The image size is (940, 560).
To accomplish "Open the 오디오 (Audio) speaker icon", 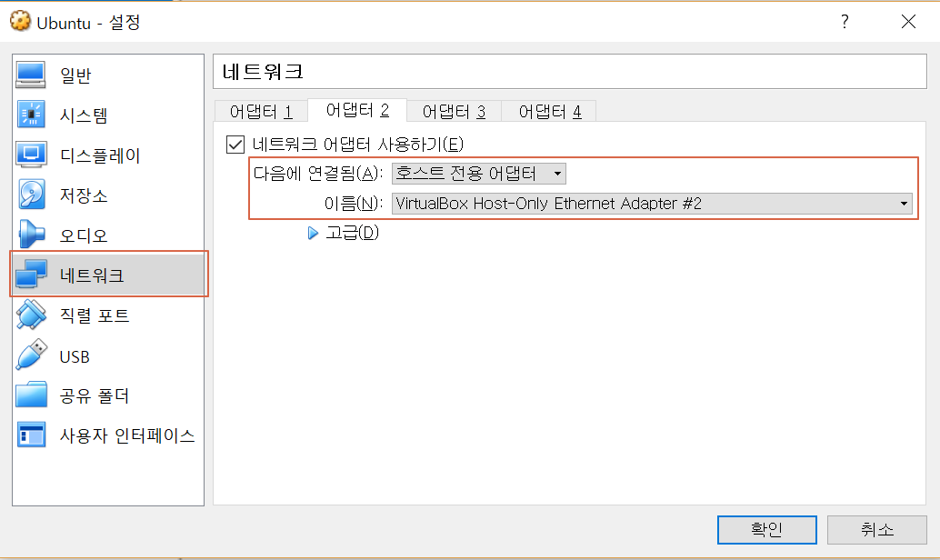I will point(31,235).
